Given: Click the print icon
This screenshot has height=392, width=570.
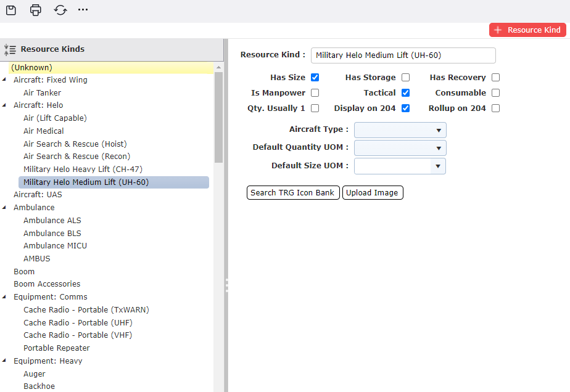Looking at the screenshot, I should coord(36,10).
